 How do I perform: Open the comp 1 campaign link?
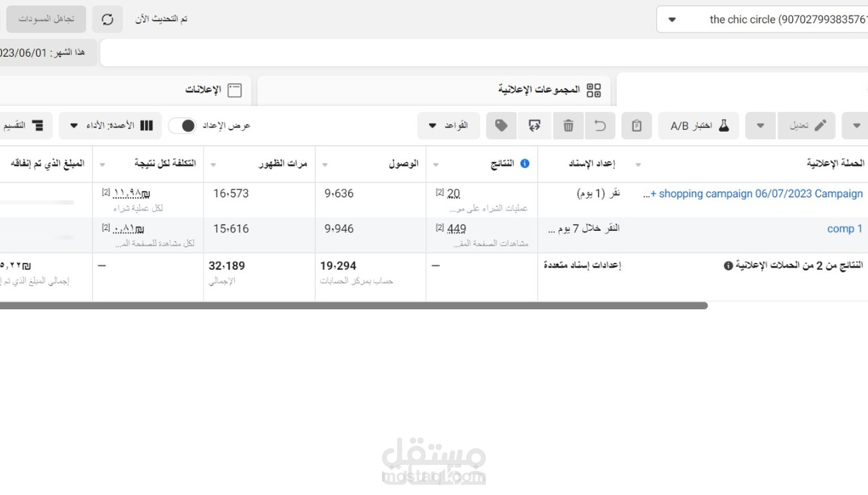click(x=845, y=229)
